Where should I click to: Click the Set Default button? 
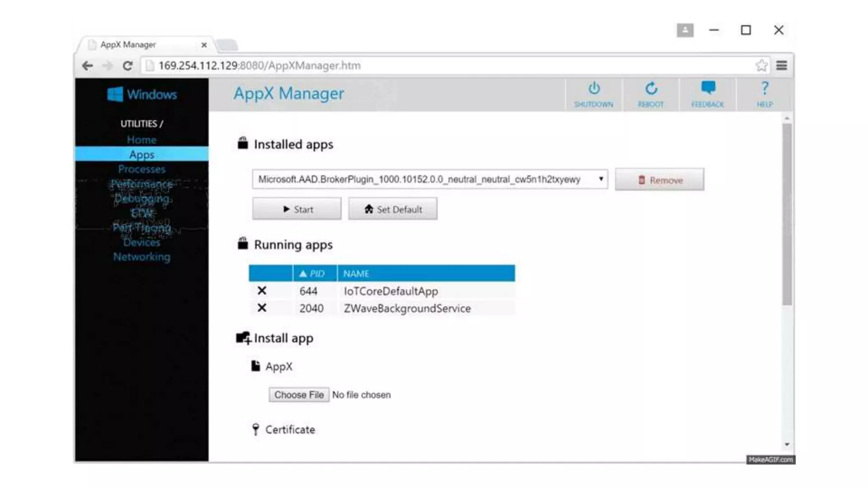click(392, 209)
